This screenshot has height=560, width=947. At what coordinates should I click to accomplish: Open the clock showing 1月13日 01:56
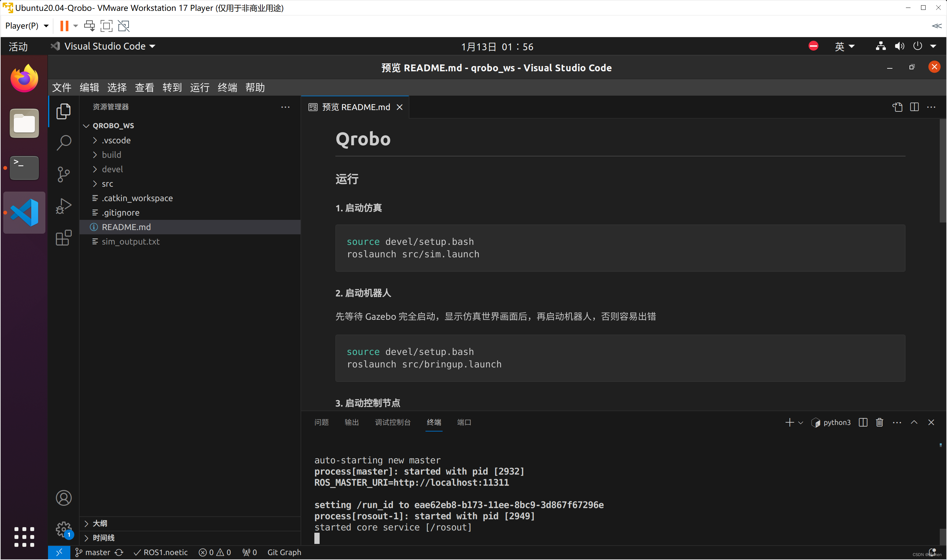pyautogui.click(x=497, y=47)
